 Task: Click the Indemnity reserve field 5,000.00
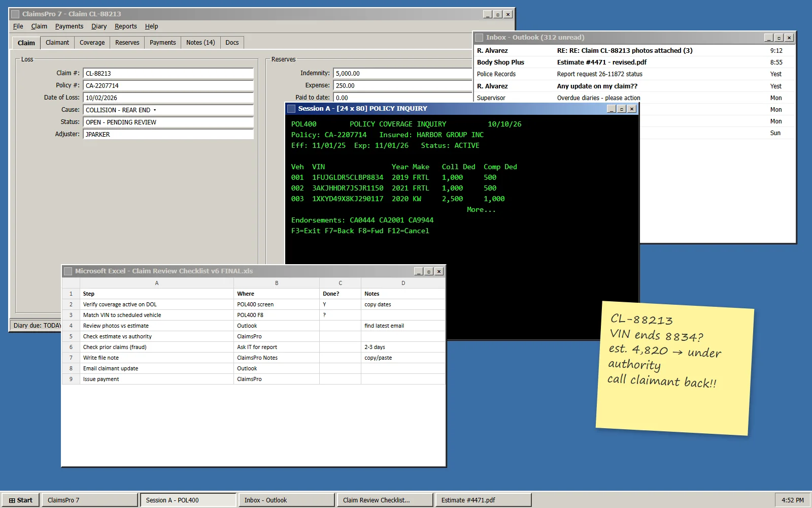pyautogui.click(x=402, y=74)
